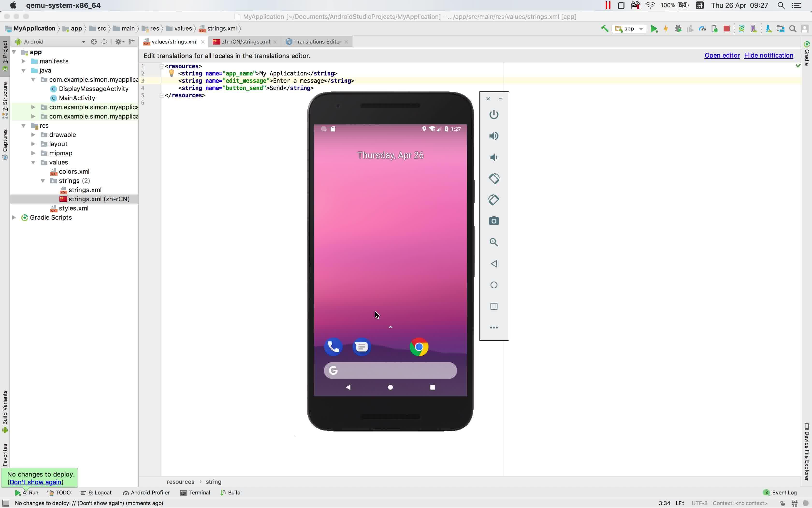Click the macOS Spotlight search icon
The height and width of the screenshot is (508, 812).
tap(781, 5)
